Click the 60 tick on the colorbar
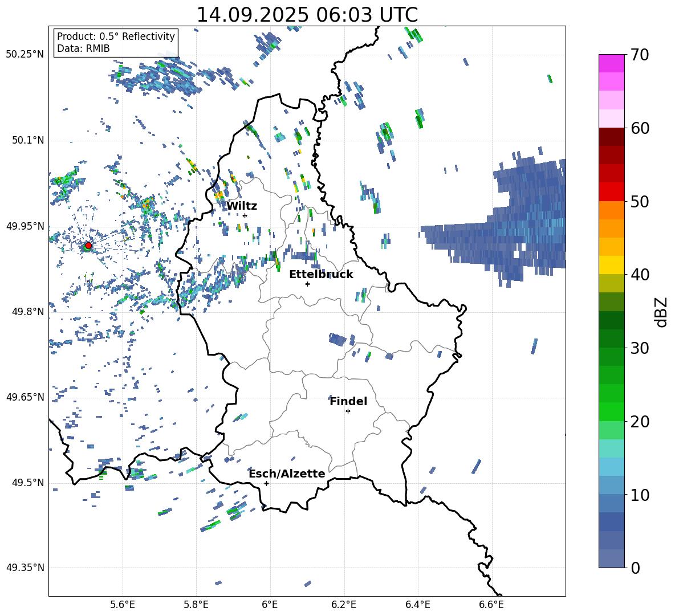 [x=639, y=128]
